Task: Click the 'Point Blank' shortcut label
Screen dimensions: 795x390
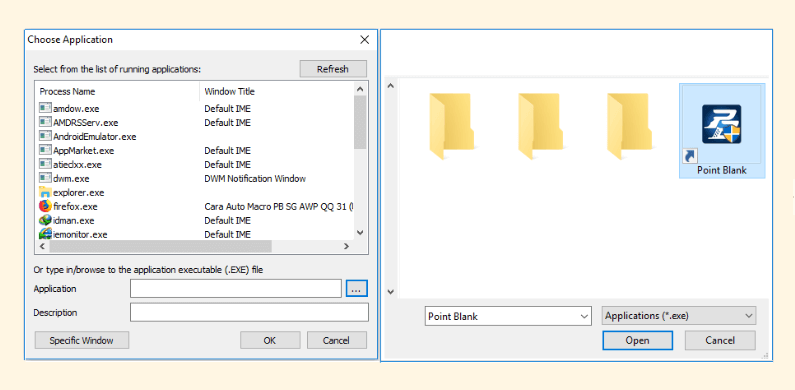Action: pos(721,170)
